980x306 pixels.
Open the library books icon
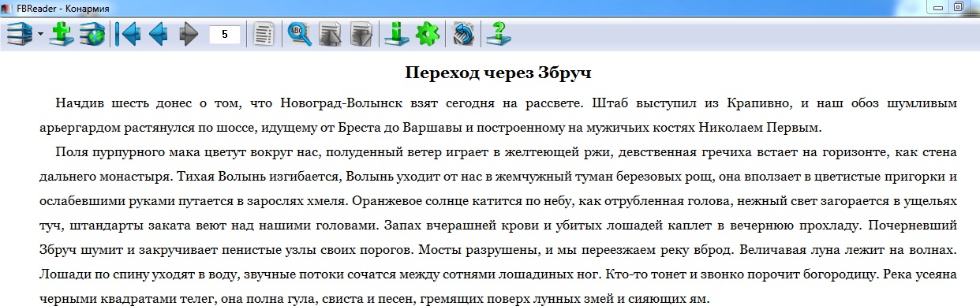19,34
